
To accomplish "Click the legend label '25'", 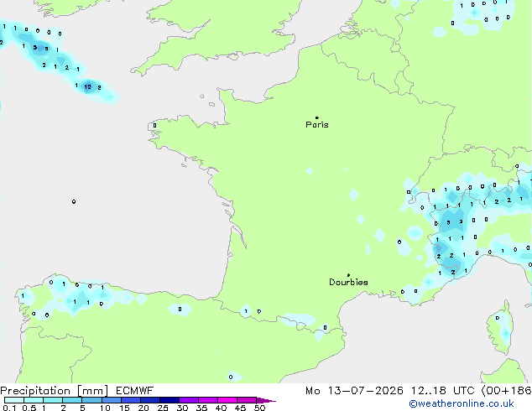I will [163, 408].
